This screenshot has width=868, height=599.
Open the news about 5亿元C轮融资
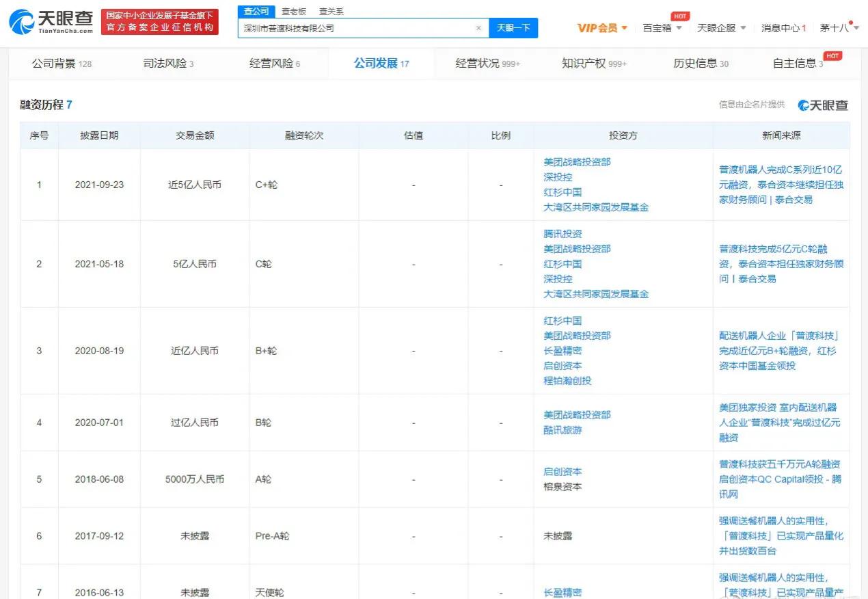pos(781,264)
